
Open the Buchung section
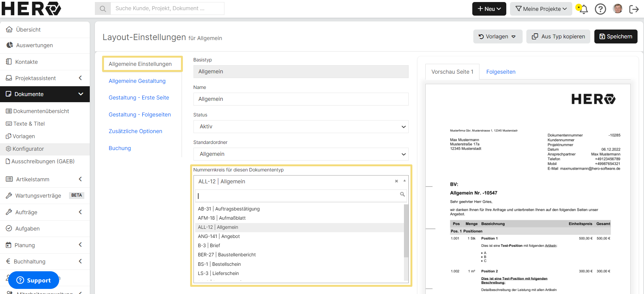click(120, 148)
